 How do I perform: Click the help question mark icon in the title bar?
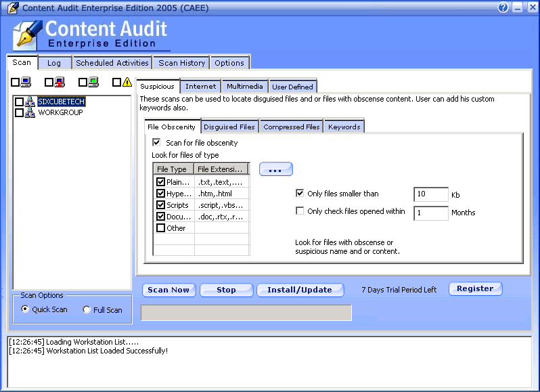point(503,7)
